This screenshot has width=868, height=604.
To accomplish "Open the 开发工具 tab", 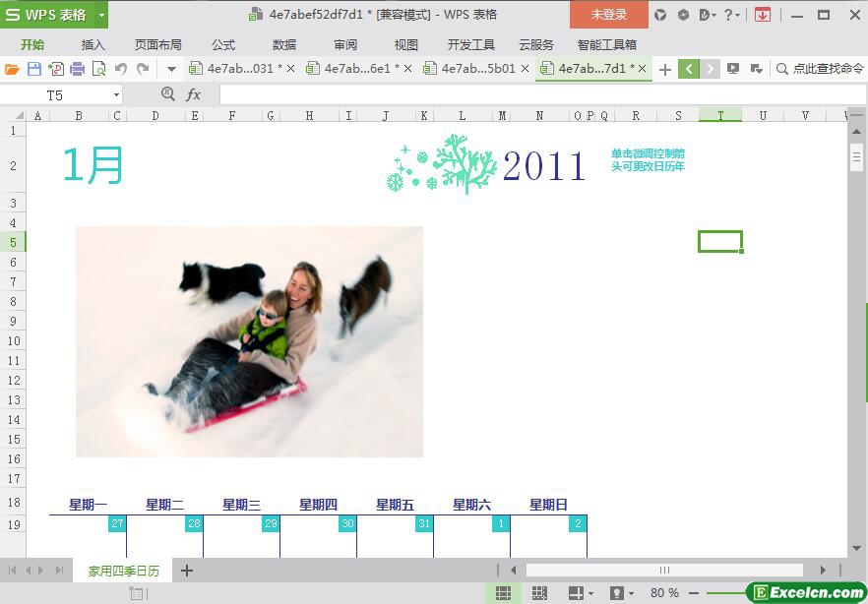I will point(471,45).
